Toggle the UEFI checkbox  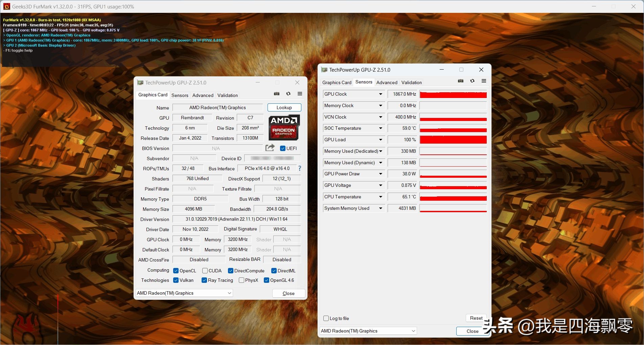click(283, 148)
